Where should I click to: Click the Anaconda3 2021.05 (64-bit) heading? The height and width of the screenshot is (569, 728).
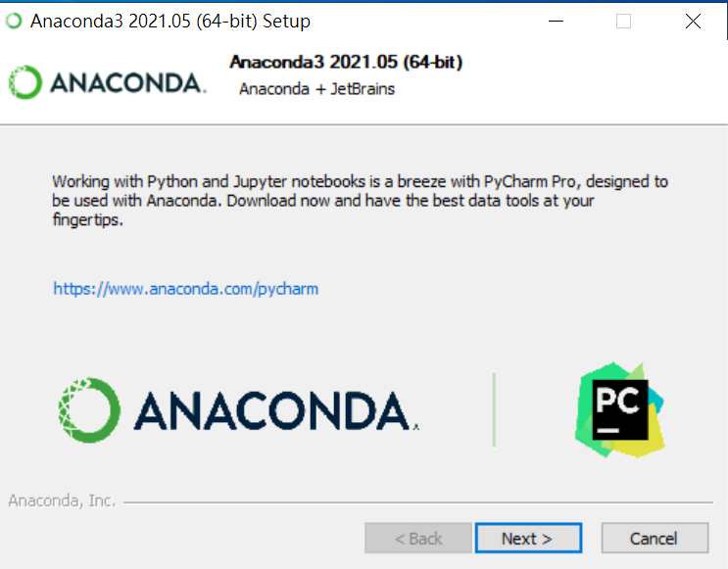pyautogui.click(x=346, y=63)
